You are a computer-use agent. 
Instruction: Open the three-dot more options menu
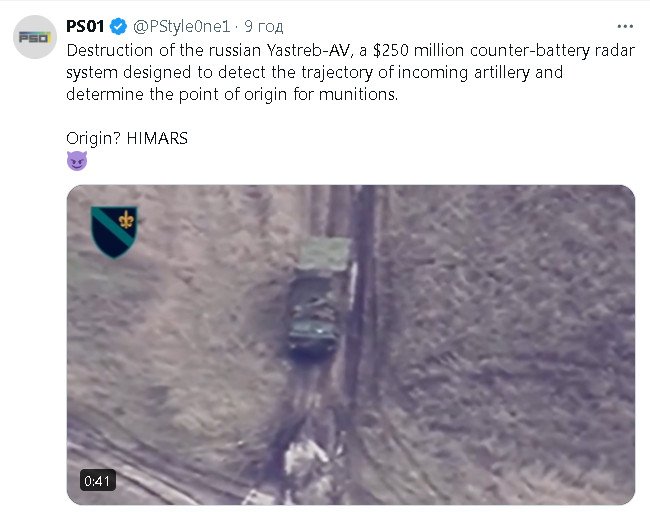625,26
